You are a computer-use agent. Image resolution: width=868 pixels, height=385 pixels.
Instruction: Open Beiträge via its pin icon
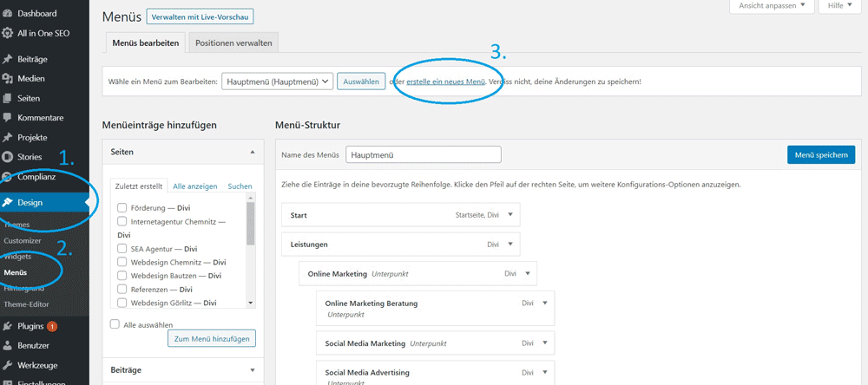coord(7,59)
